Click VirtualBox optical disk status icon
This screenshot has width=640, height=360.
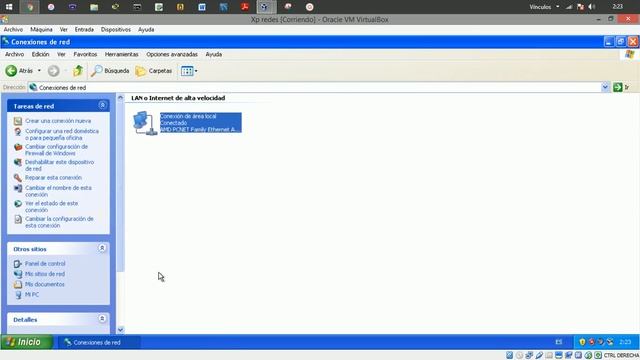pos(519,356)
